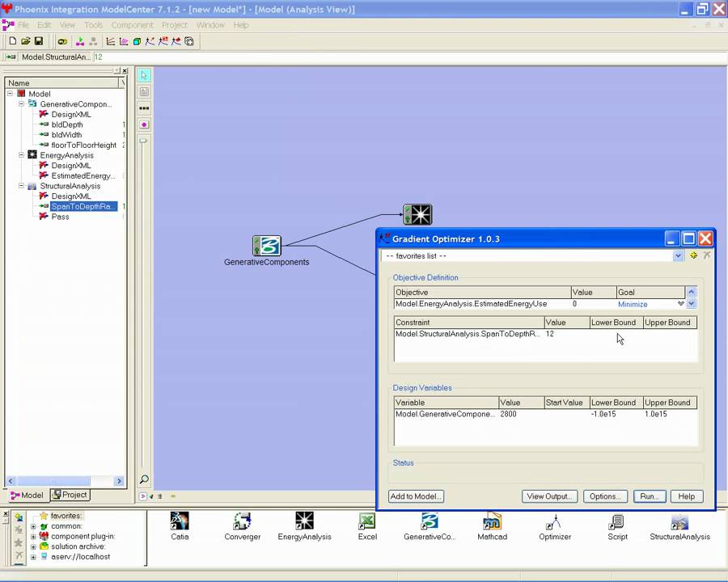
Task: Click the Lower Bound cell of constraint row
Action: pyautogui.click(x=616, y=334)
